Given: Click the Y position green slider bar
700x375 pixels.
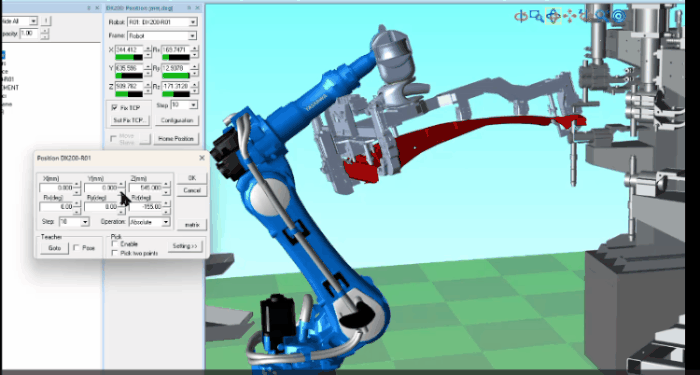Looking at the screenshot, I should (x=129, y=75).
